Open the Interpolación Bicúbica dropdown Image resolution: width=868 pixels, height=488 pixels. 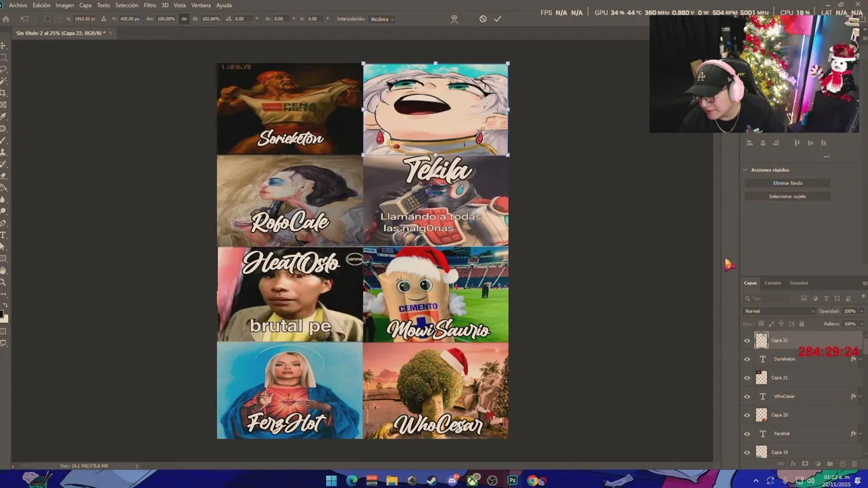(382, 19)
